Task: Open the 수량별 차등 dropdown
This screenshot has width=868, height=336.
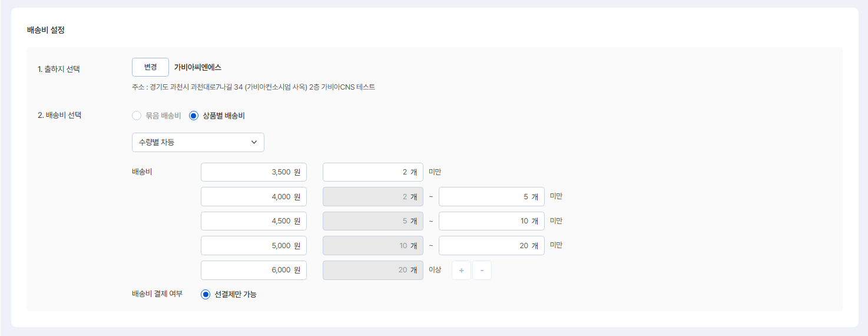Action: click(198, 142)
